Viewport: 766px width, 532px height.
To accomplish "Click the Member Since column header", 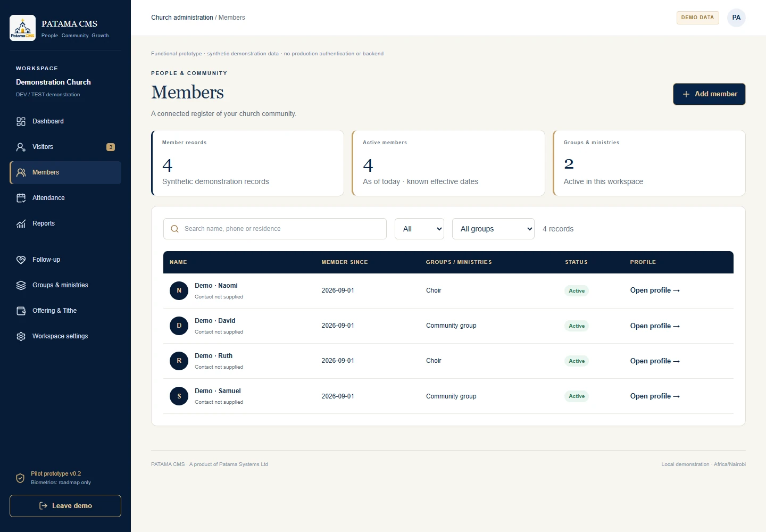I will 345,262.
